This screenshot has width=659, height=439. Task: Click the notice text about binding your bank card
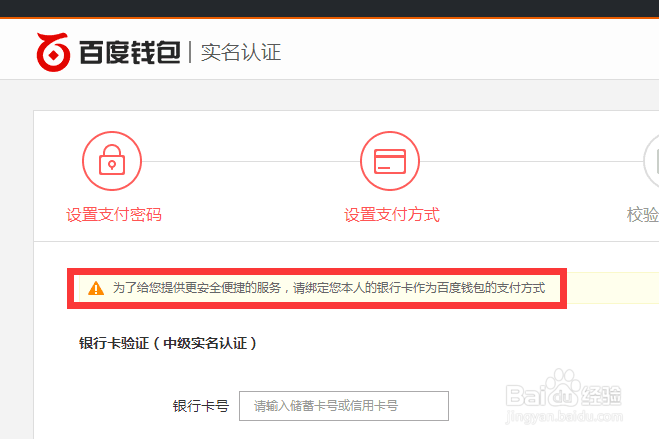click(x=329, y=288)
